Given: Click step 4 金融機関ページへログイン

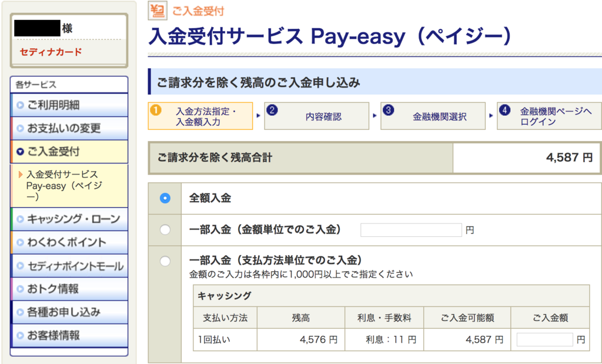Looking at the screenshot, I should pyautogui.click(x=550, y=116).
